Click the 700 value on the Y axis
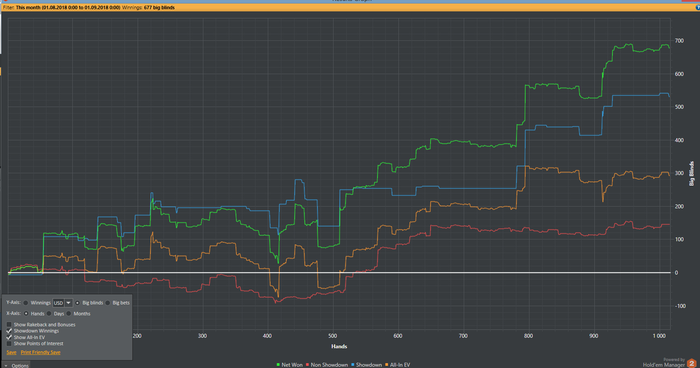The width and height of the screenshot is (700, 368). click(x=679, y=41)
